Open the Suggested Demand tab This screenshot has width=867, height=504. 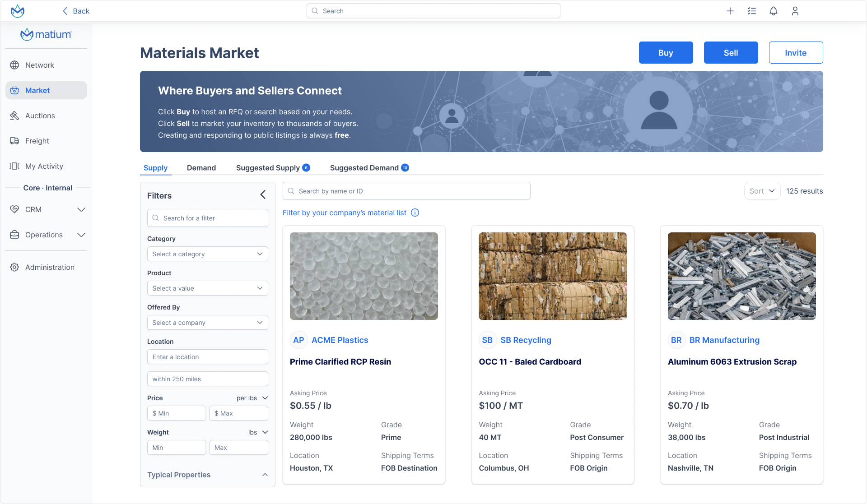point(364,167)
